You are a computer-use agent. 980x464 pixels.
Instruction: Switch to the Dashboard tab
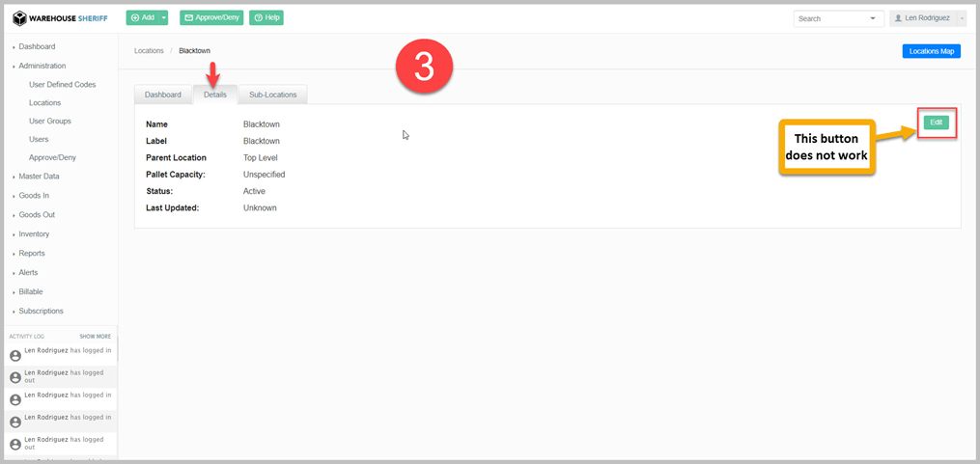[x=163, y=95]
